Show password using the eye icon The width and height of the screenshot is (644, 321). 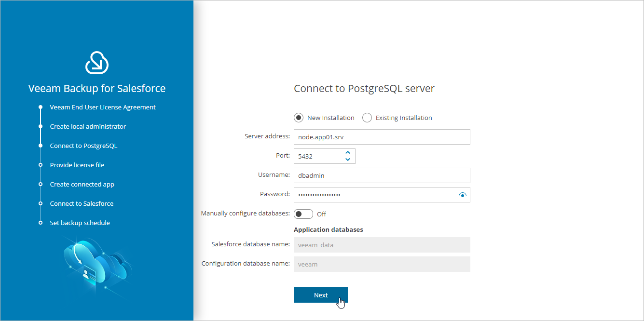click(x=463, y=195)
